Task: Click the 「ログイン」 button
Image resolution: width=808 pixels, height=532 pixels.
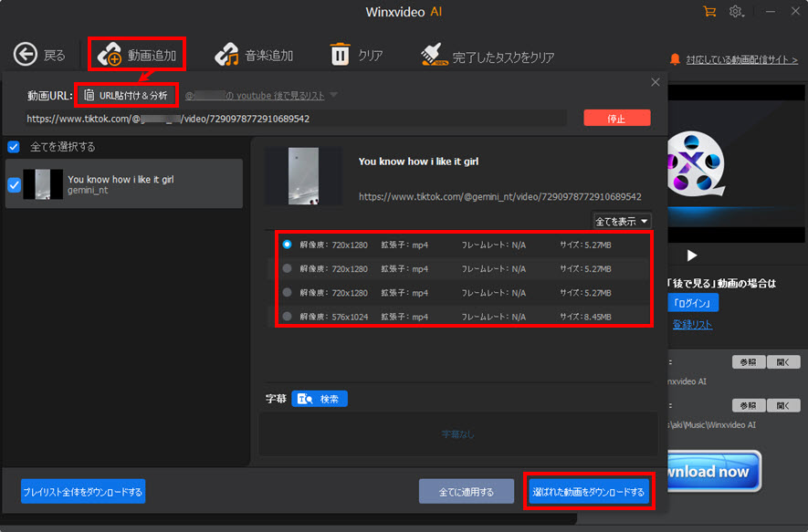Action: pos(693,303)
